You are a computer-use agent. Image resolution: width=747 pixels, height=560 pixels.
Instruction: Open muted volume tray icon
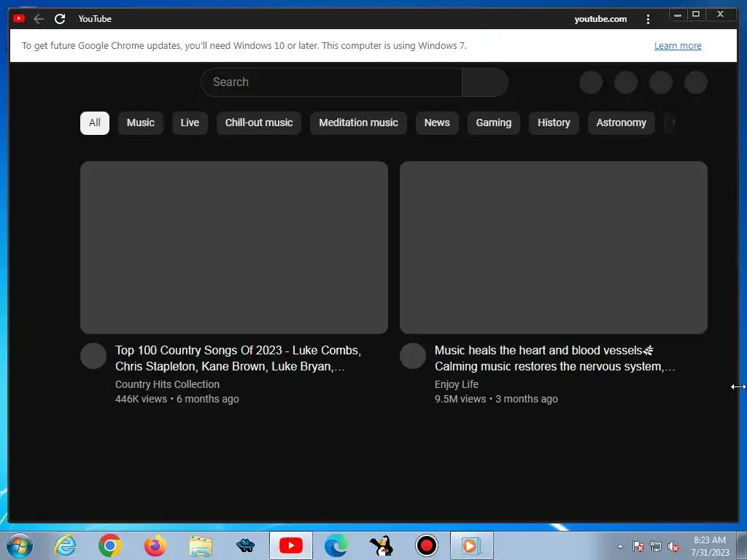click(x=673, y=546)
